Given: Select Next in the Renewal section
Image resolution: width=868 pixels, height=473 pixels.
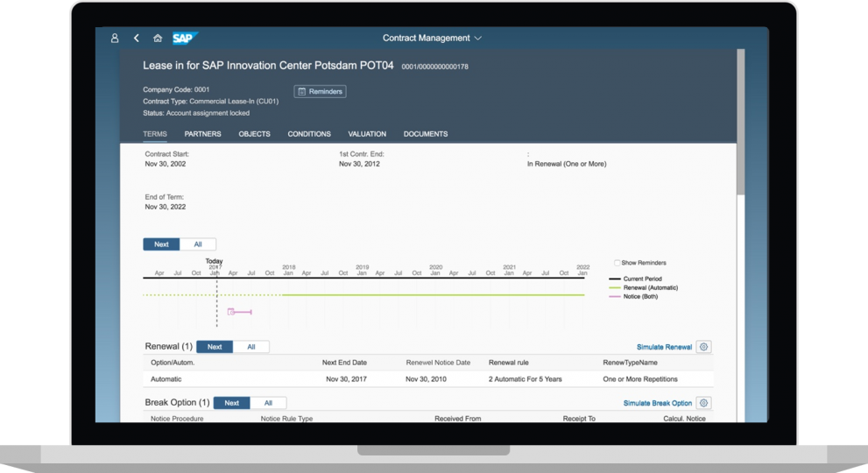Looking at the screenshot, I should 215,347.
